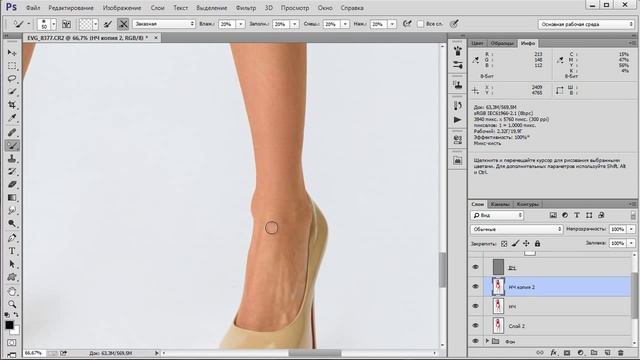This screenshot has height=360, width=640.
Task: Hide the gray top layer
Action: coord(475,267)
